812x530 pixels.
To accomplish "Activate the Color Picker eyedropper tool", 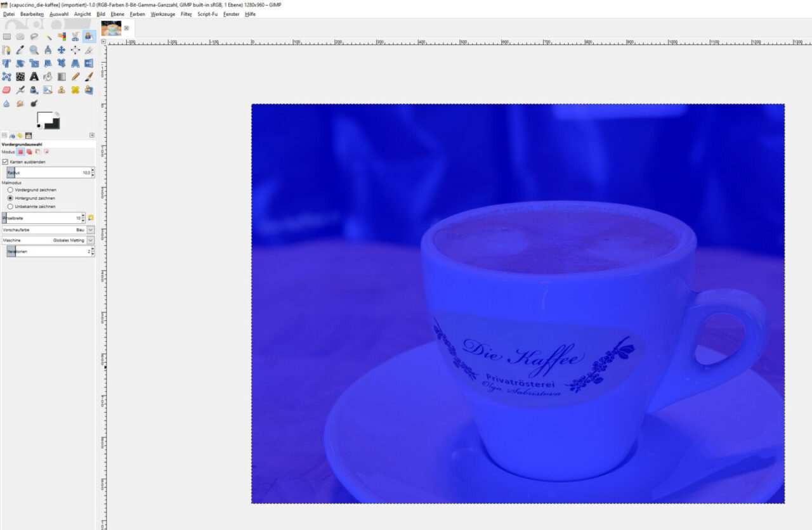I will click(20, 50).
